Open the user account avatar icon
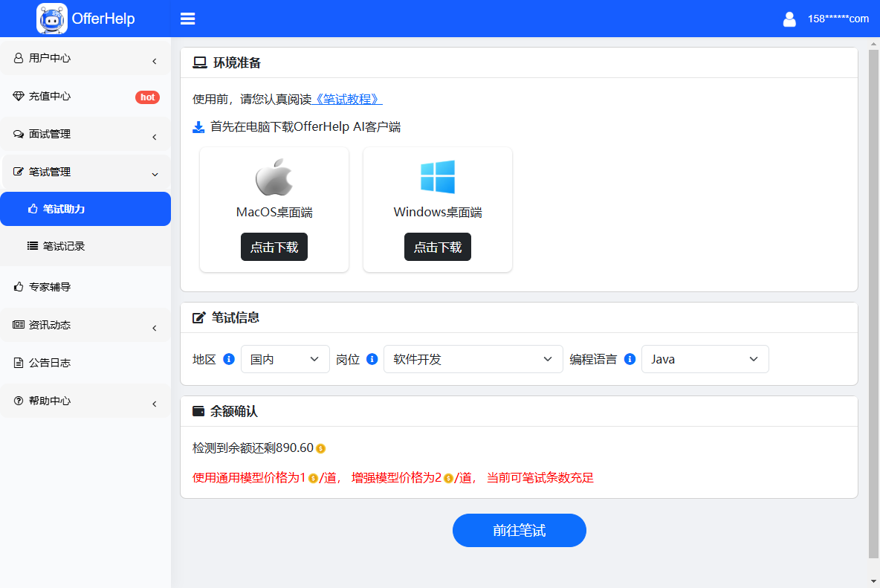 point(789,19)
